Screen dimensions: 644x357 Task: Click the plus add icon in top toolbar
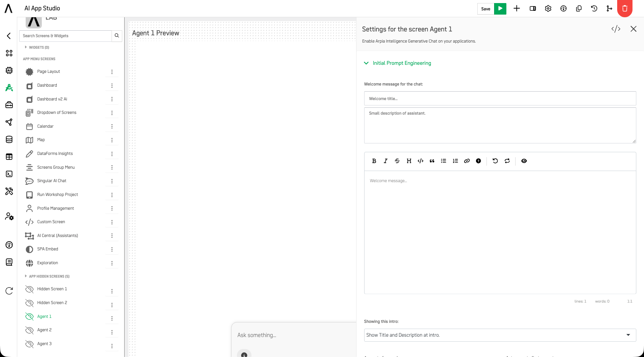tap(517, 8)
